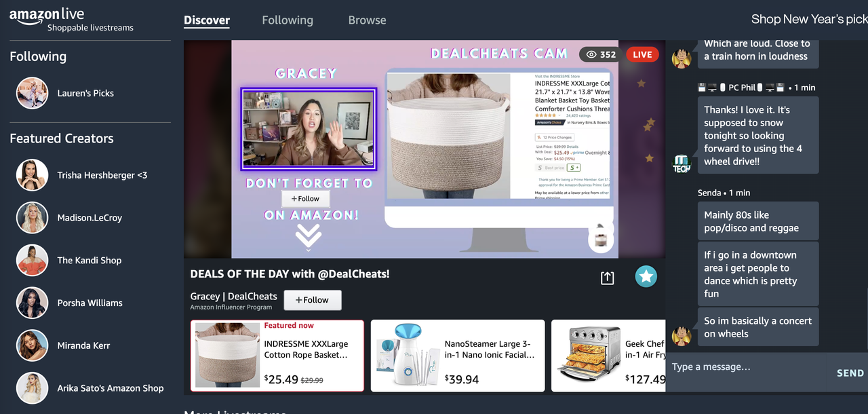Click the red LIVE badge

[x=642, y=54]
